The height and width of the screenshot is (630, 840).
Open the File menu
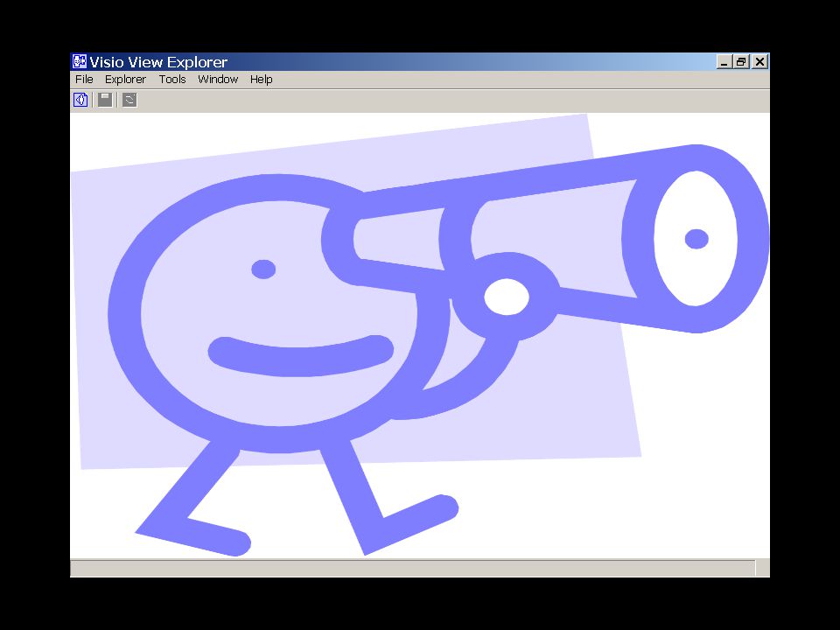coord(84,80)
